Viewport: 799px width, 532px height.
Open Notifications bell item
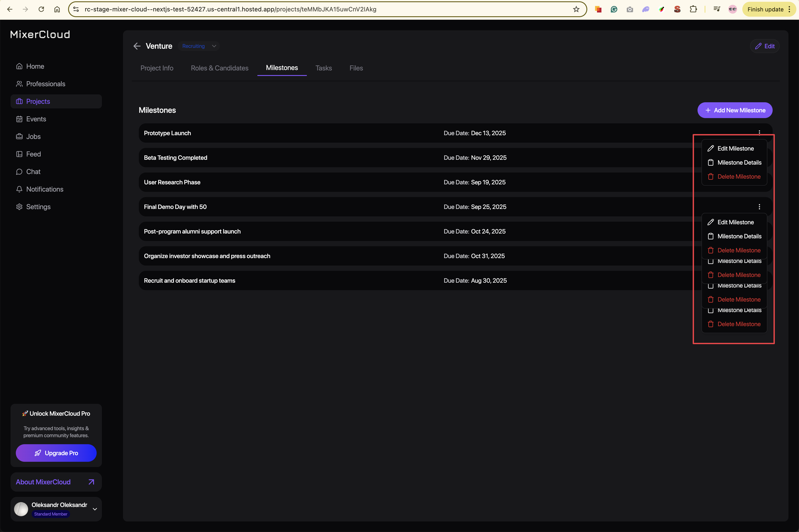point(44,189)
